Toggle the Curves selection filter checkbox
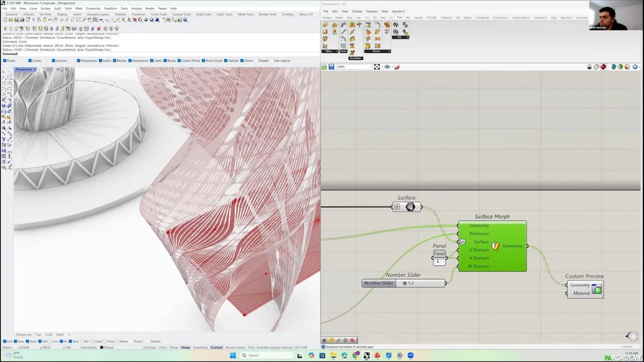Viewport: 644px width, 362px height. [x=30, y=61]
